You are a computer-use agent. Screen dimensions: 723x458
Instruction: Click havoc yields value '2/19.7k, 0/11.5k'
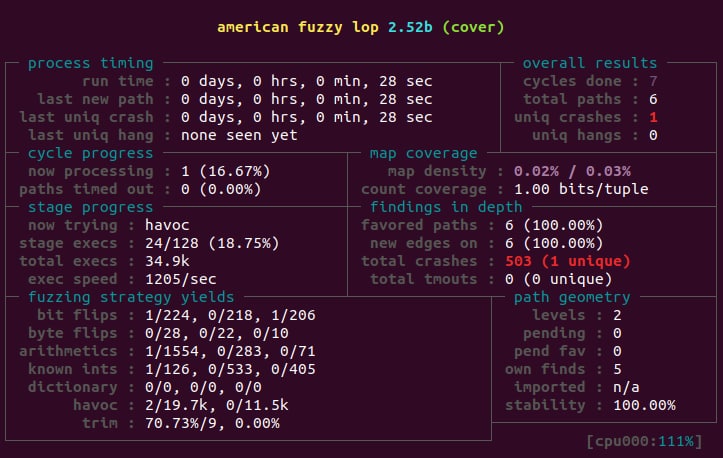(217, 405)
